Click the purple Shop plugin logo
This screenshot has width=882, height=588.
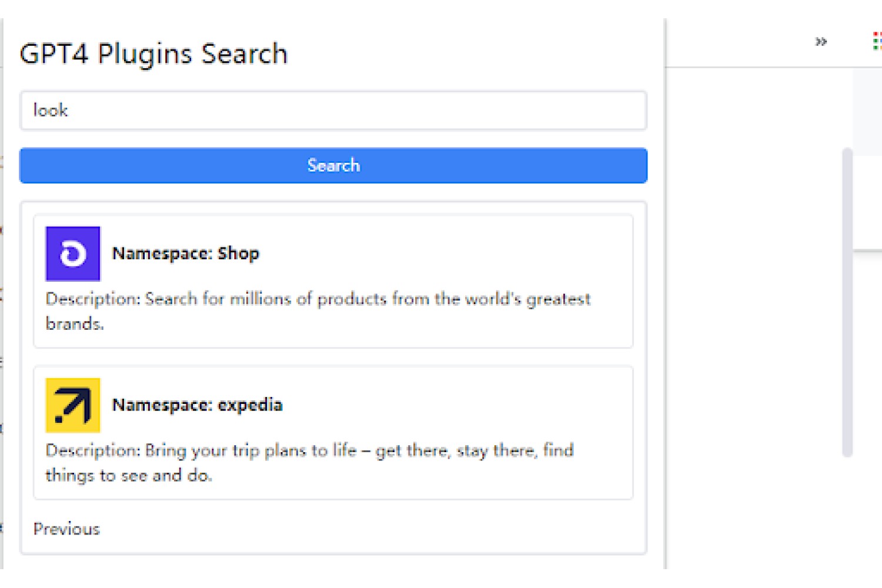pyautogui.click(x=73, y=254)
